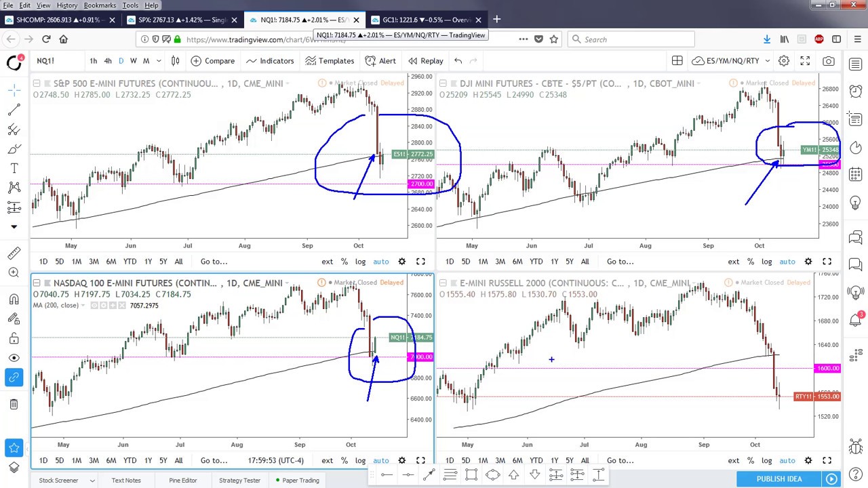Expand the timeframe interval dropdown arrow
868x488 pixels.
point(159,61)
